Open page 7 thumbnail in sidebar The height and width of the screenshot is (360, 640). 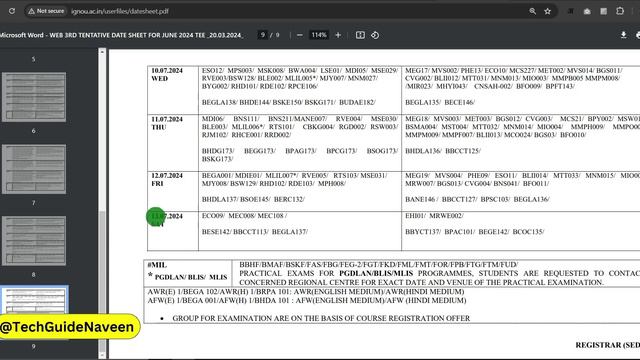point(34,169)
